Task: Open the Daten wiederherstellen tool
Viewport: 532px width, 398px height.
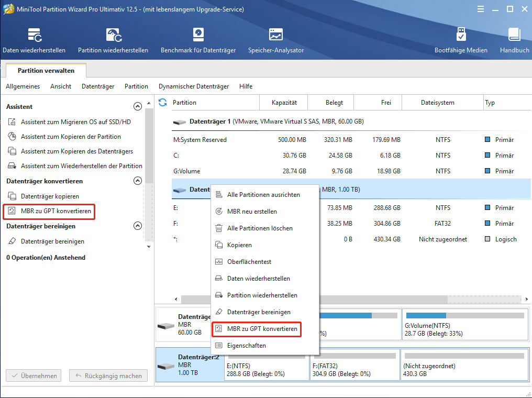Action: pyautogui.click(x=34, y=39)
